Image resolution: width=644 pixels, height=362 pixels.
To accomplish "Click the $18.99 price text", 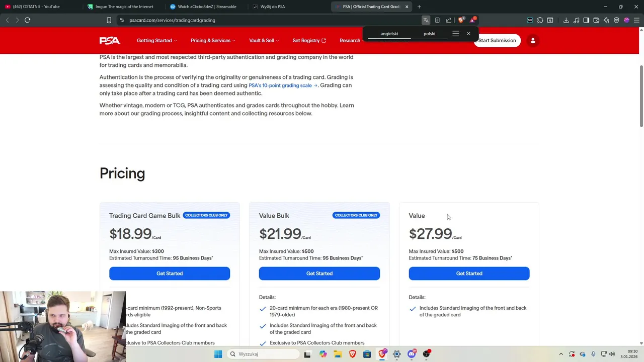I will [130, 234].
